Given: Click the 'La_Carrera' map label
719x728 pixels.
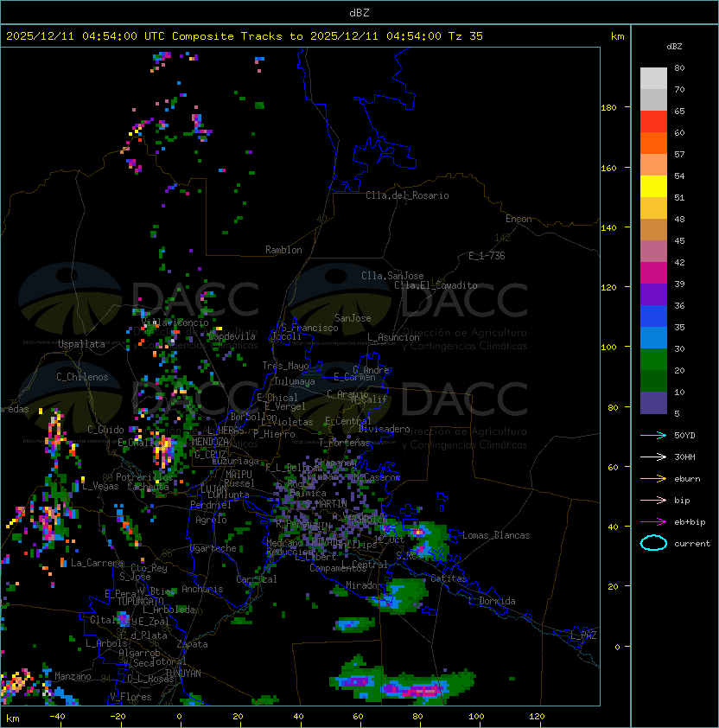Looking at the screenshot, I should pyautogui.click(x=97, y=563).
